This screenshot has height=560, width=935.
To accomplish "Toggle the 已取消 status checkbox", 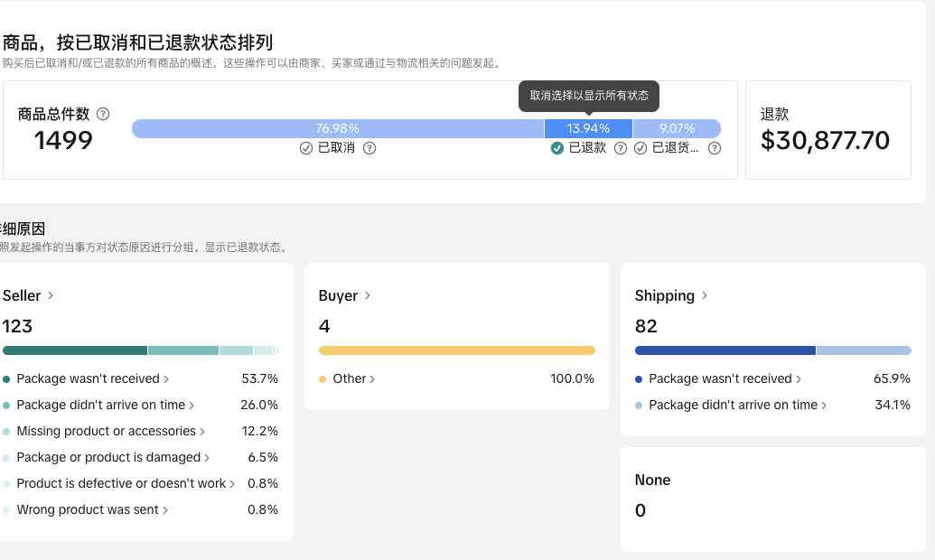I will tap(306, 148).
